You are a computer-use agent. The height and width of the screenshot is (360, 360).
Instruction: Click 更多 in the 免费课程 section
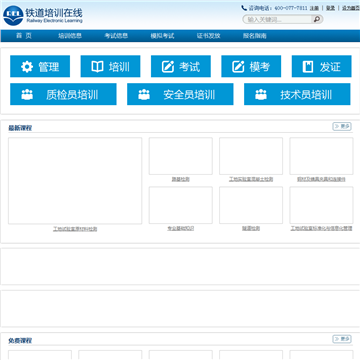tap(342, 339)
